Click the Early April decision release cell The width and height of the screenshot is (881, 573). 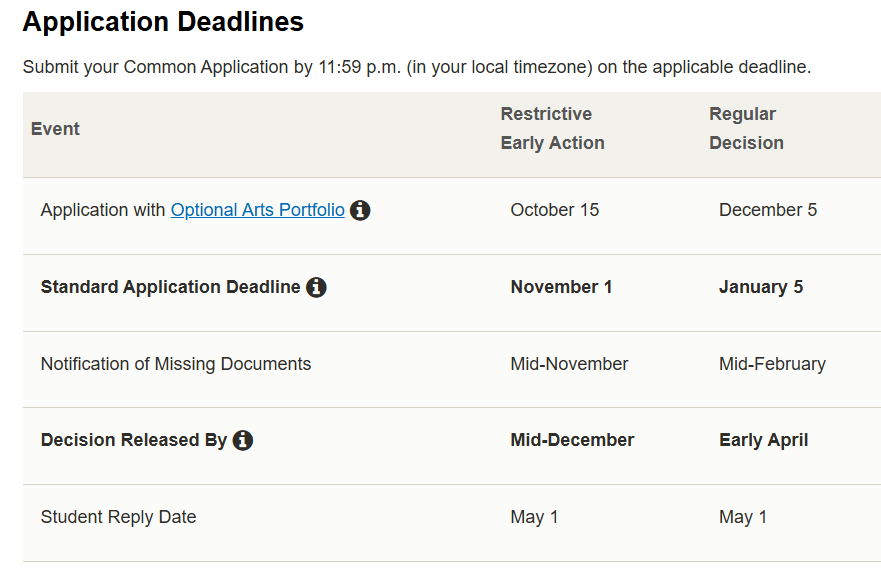click(x=763, y=440)
